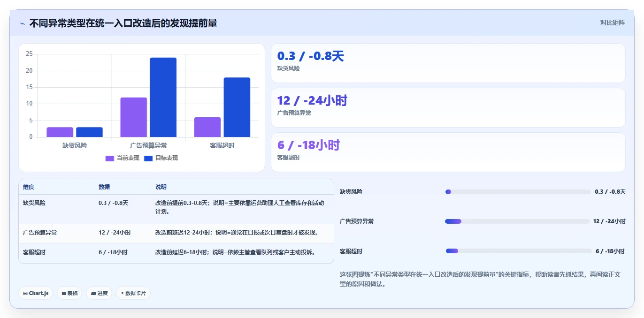This screenshot has width=644, height=318.
Task: Click the 客服超时 progress row label
Action: [x=351, y=251]
